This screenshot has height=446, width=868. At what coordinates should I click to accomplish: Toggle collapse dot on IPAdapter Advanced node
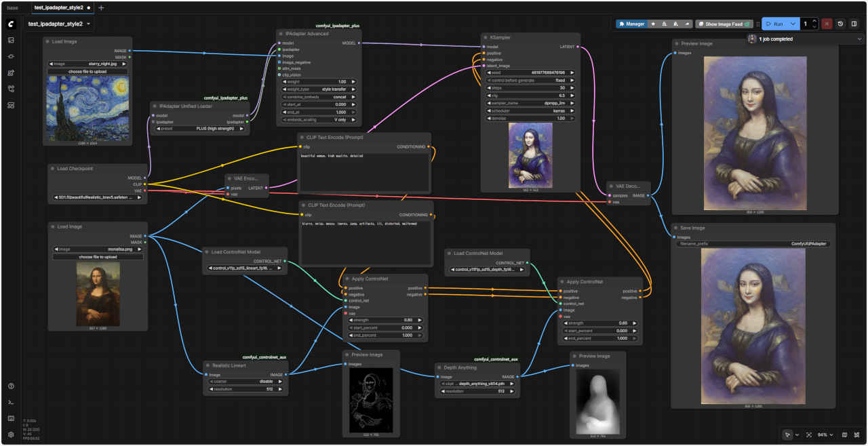pyautogui.click(x=283, y=33)
